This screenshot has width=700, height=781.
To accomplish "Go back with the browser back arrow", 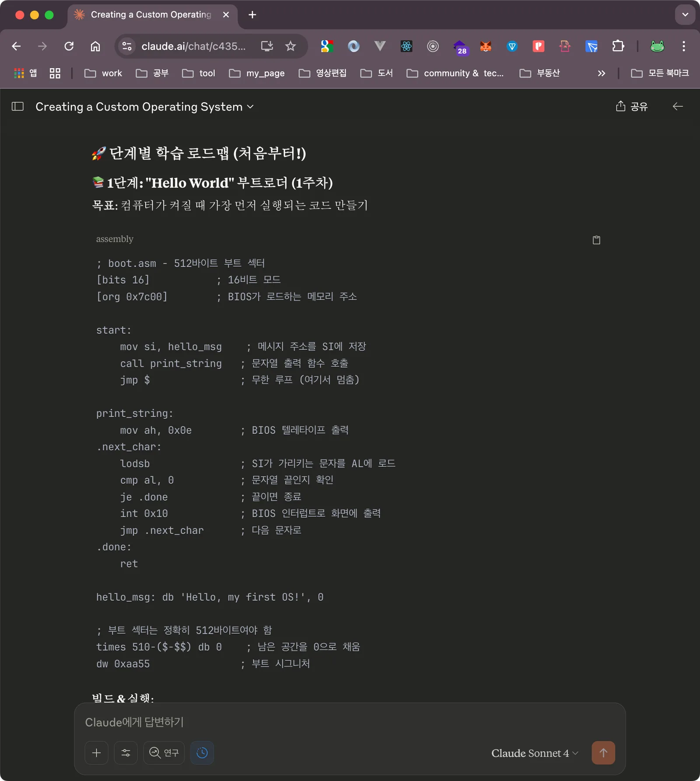I will (17, 46).
